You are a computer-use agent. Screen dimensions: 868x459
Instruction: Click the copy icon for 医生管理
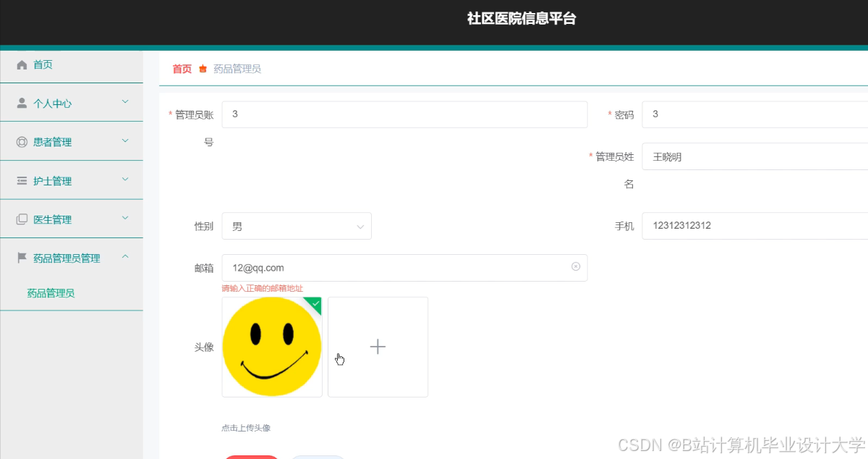point(22,219)
